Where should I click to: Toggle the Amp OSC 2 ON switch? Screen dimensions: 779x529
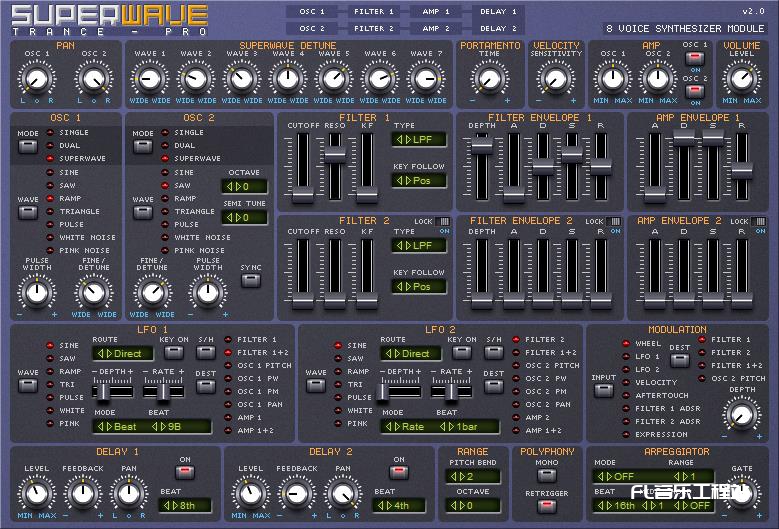coord(695,91)
